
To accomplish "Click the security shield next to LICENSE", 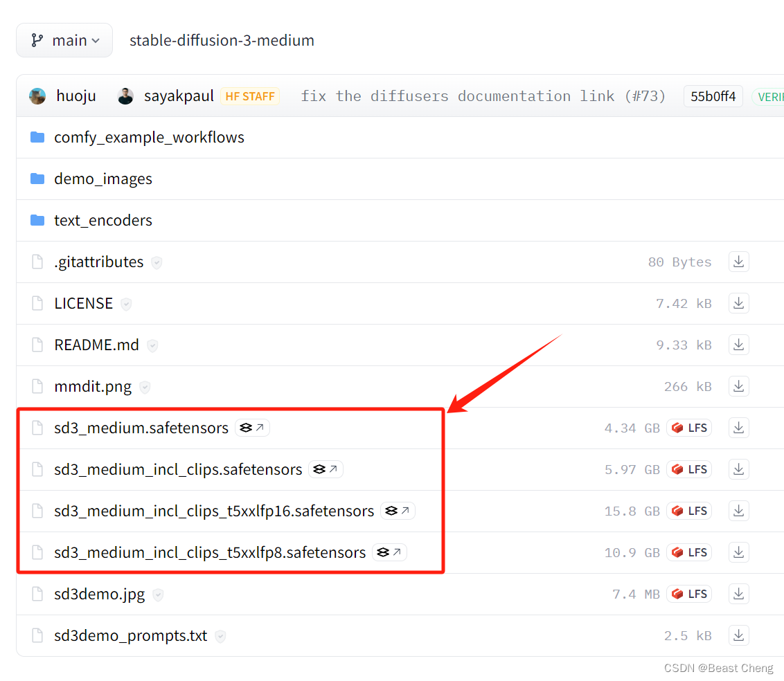I will tap(126, 304).
